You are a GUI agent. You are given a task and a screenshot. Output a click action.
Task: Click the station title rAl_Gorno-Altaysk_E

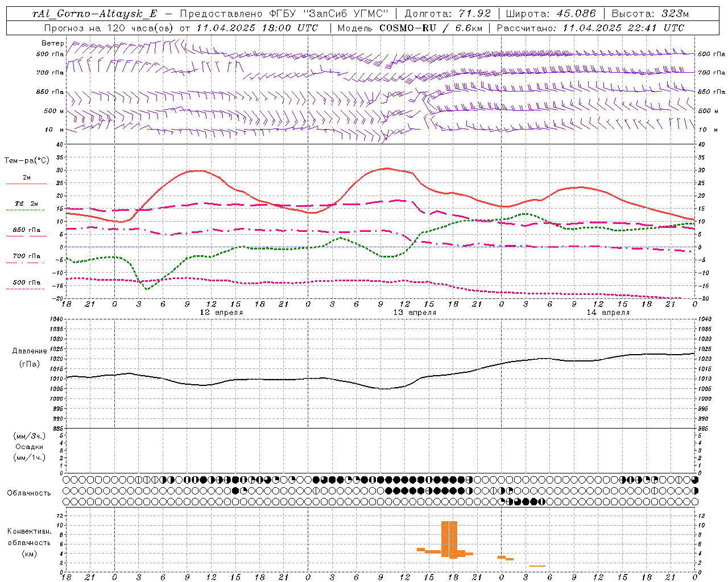(94, 14)
